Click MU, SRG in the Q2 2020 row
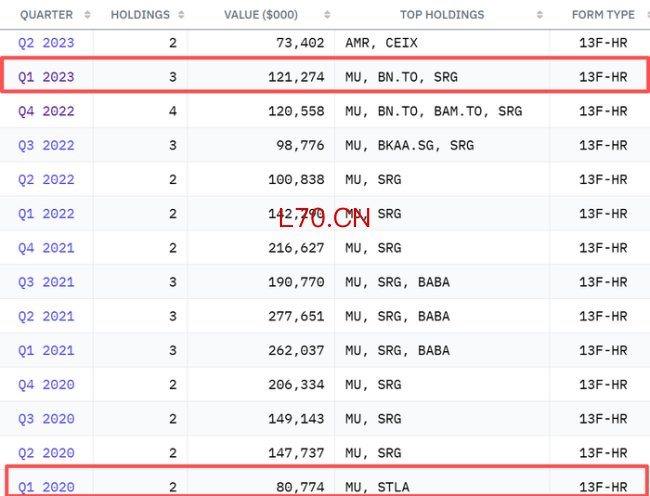This screenshot has width=650, height=496. [x=373, y=453]
